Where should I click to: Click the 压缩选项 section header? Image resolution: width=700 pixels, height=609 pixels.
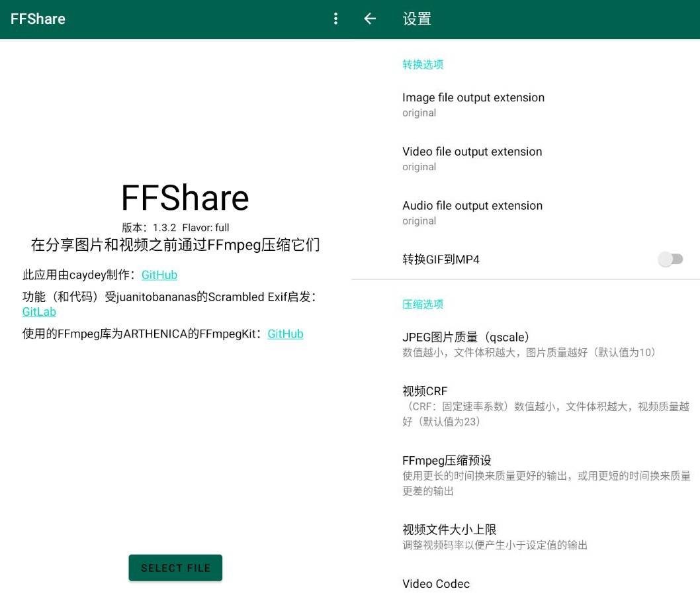tap(423, 304)
